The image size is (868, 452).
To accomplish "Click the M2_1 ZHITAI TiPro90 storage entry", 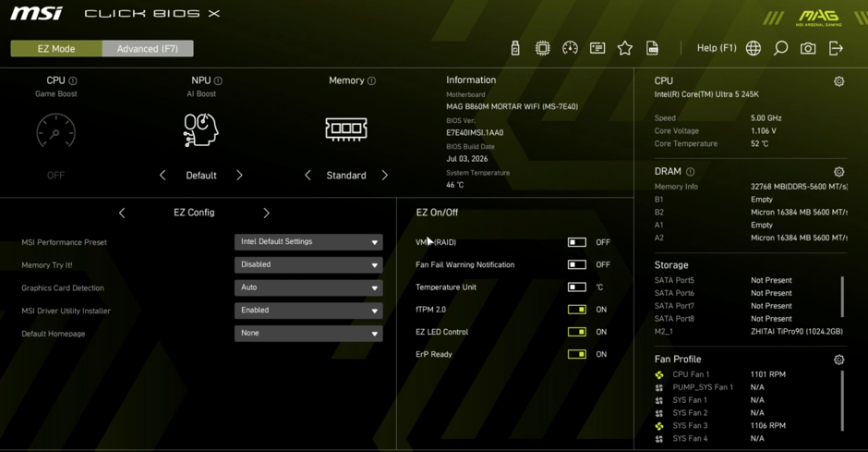I will pos(749,331).
